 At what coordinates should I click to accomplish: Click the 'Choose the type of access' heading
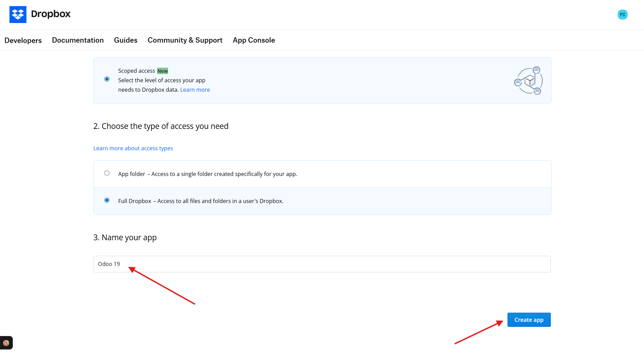pyautogui.click(x=161, y=126)
